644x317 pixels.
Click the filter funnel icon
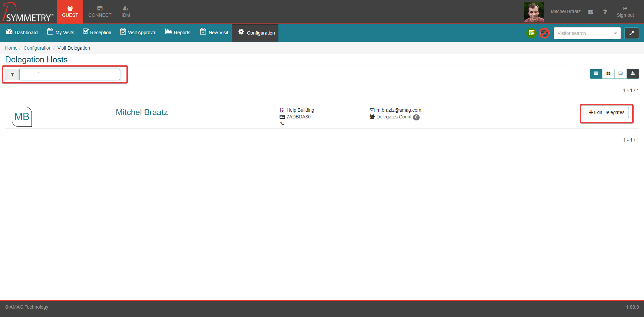(x=12, y=74)
